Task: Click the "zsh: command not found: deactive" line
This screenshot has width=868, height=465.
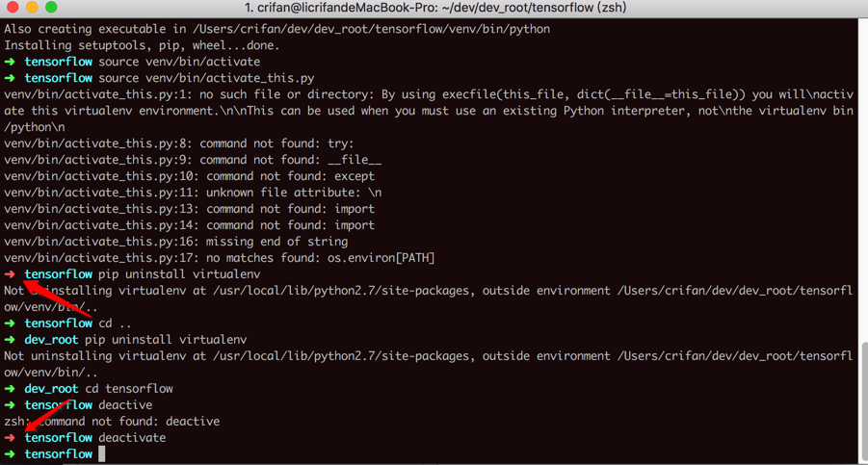Action: (112, 422)
